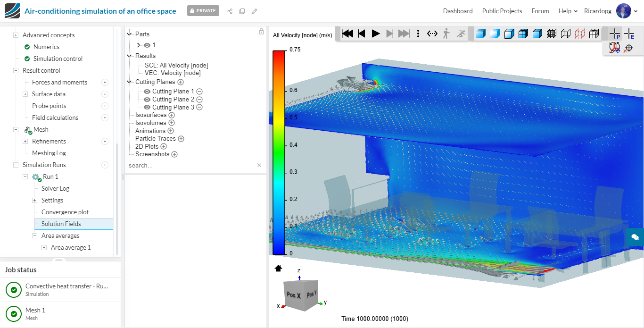The image size is (644, 328).
Task: Click the edit project pencil icon
Action: pos(255,11)
